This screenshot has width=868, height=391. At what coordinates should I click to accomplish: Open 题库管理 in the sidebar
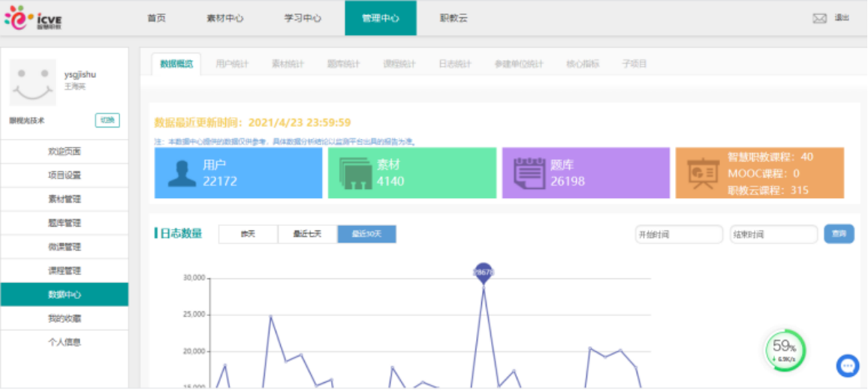point(65,223)
